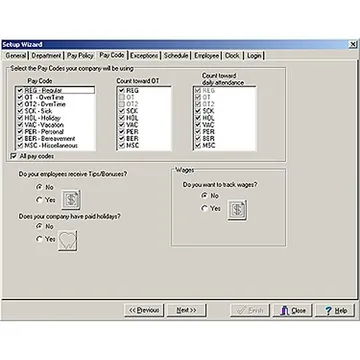Switch to the General tab

click(15, 56)
